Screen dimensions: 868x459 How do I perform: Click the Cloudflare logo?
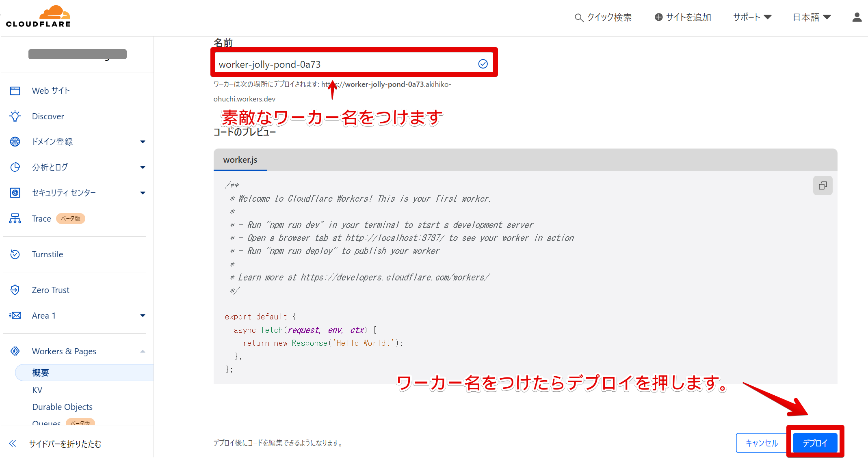tap(39, 15)
